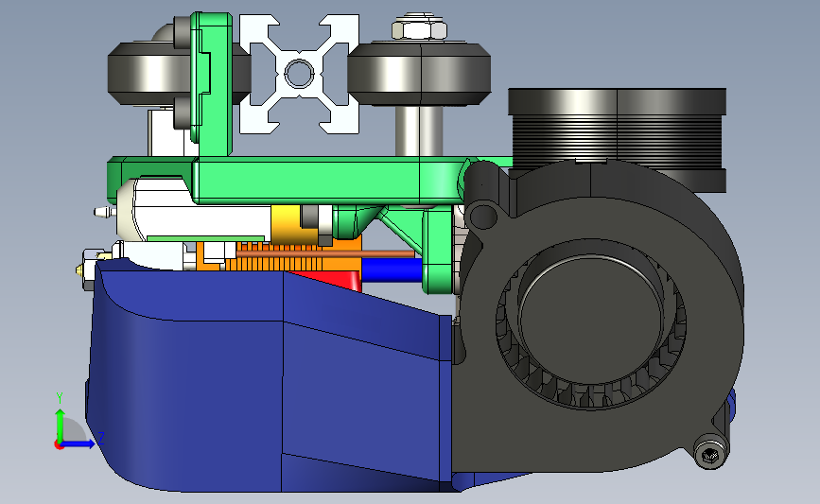820x504 pixels.
Task: Select the bright blue cylindrical rod
Action: coord(393,269)
